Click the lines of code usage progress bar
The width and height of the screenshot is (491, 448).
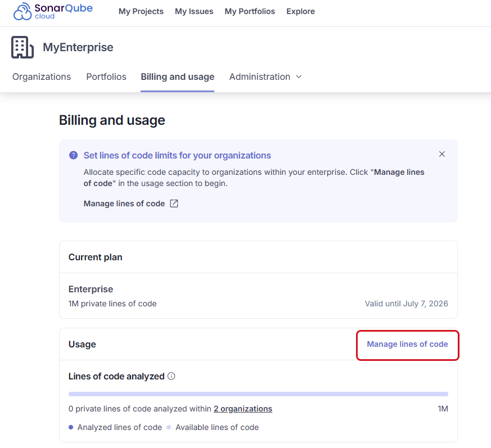click(x=258, y=394)
